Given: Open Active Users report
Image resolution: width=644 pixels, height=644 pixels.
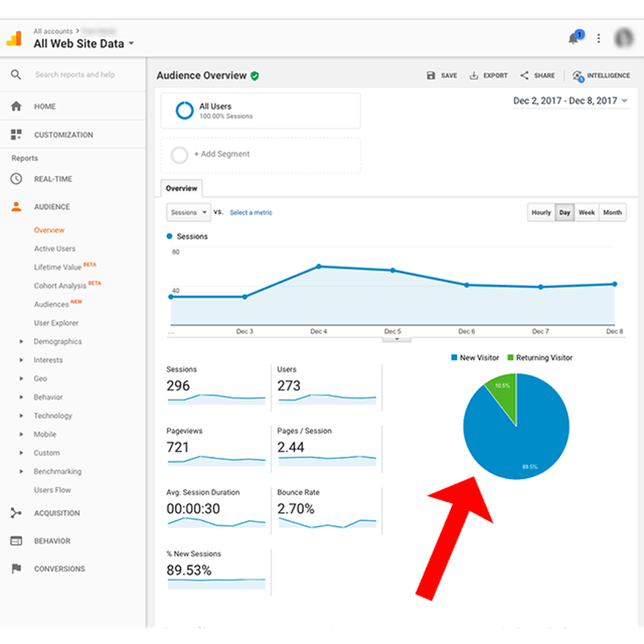Looking at the screenshot, I should pos(54,248).
